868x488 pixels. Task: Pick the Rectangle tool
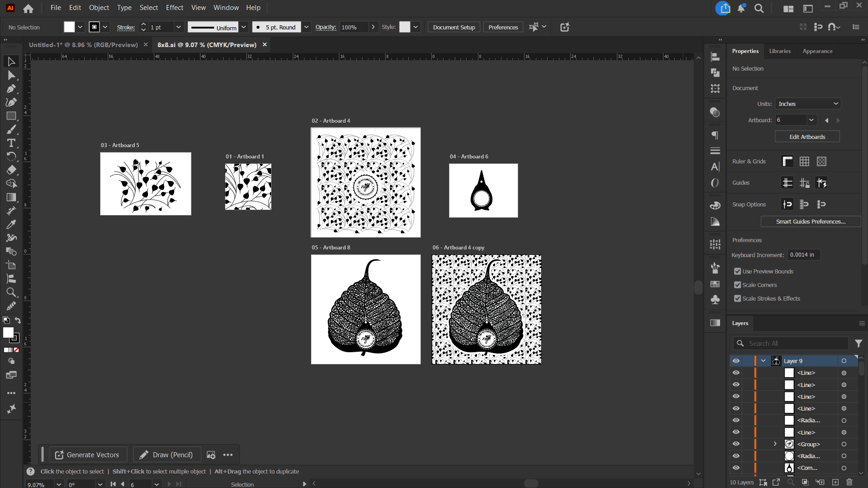tap(11, 116)
